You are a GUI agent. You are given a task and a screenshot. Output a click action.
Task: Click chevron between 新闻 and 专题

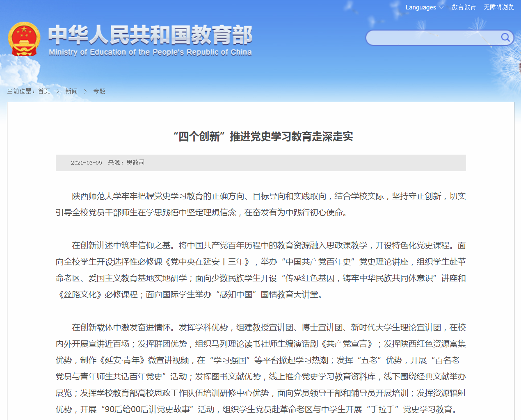click(85, 91)
